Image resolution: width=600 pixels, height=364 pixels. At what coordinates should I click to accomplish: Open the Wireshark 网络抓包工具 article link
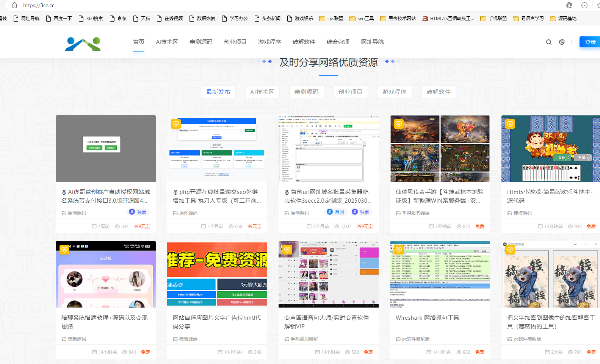coord(427,318)
